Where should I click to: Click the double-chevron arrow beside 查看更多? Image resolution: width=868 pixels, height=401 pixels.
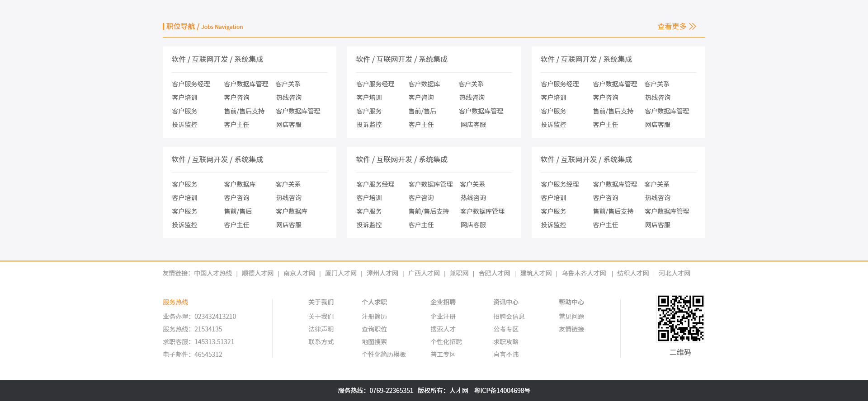coord(693,27)
